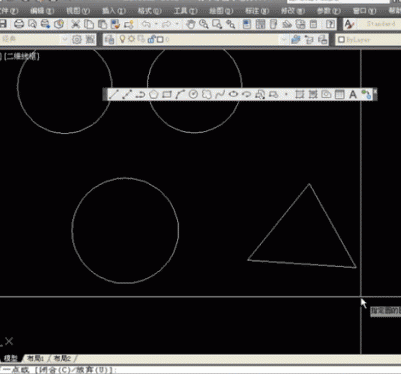Open Plot Preview

click(x=32, y=24)
